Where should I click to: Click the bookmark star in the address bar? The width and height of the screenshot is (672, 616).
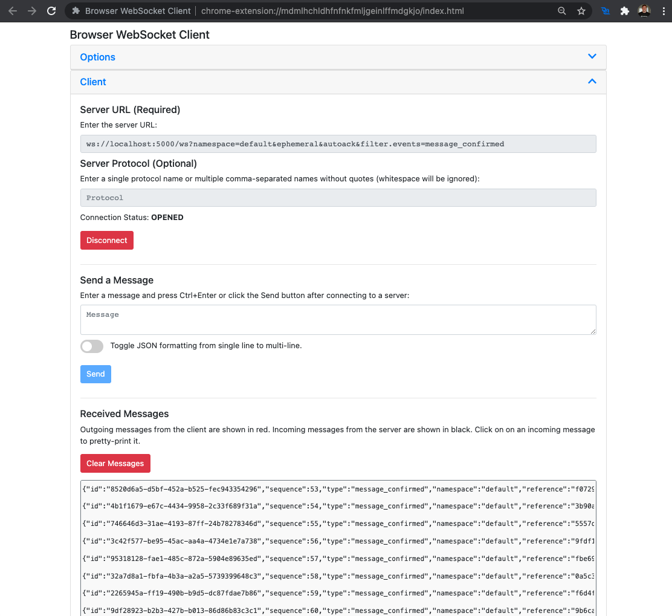click(x=581, y=10)
